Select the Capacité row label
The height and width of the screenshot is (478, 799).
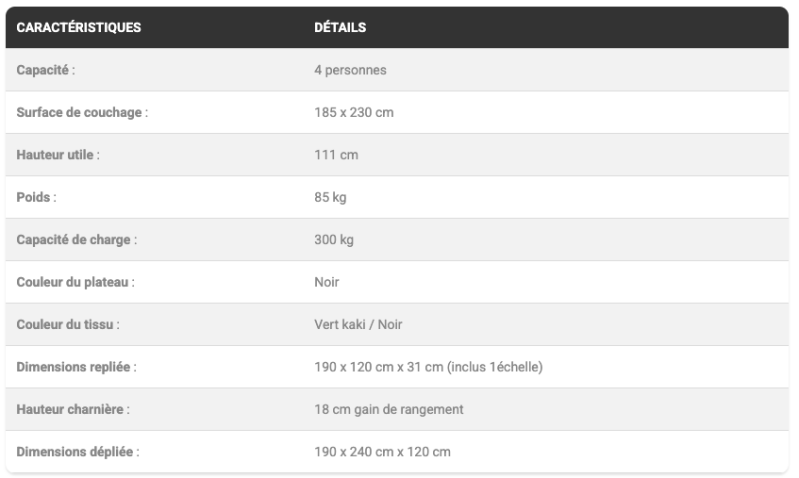(x=46, y=70)
